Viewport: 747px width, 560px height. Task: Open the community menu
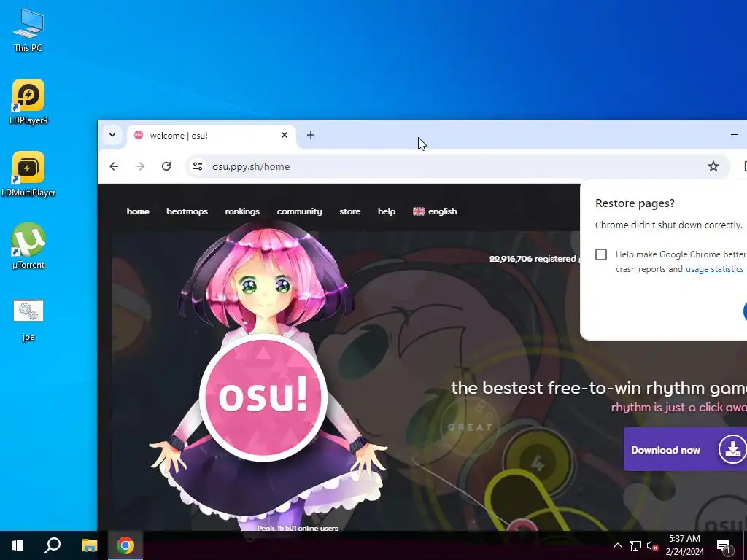pyautogui.click(x=299, y=211)
